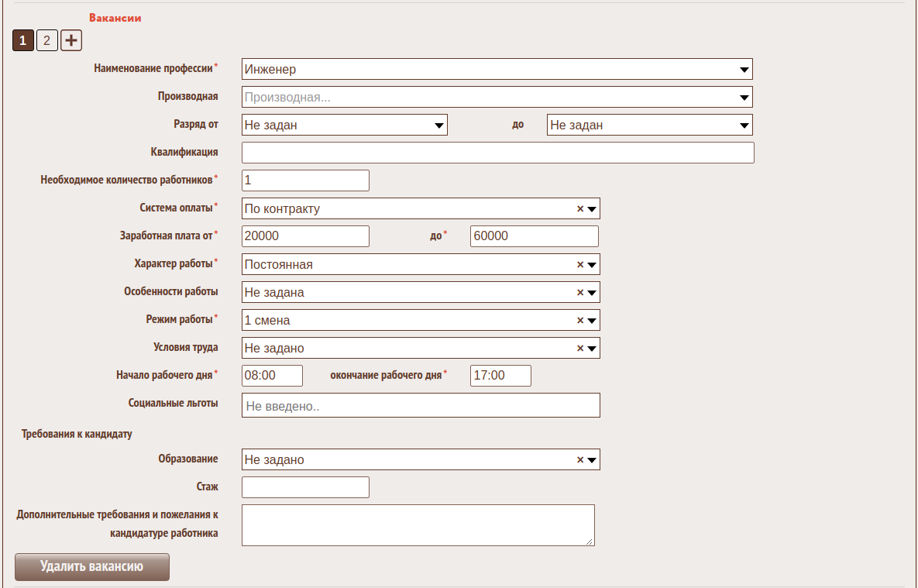Click the additional requirements textarea

[418, 525]
